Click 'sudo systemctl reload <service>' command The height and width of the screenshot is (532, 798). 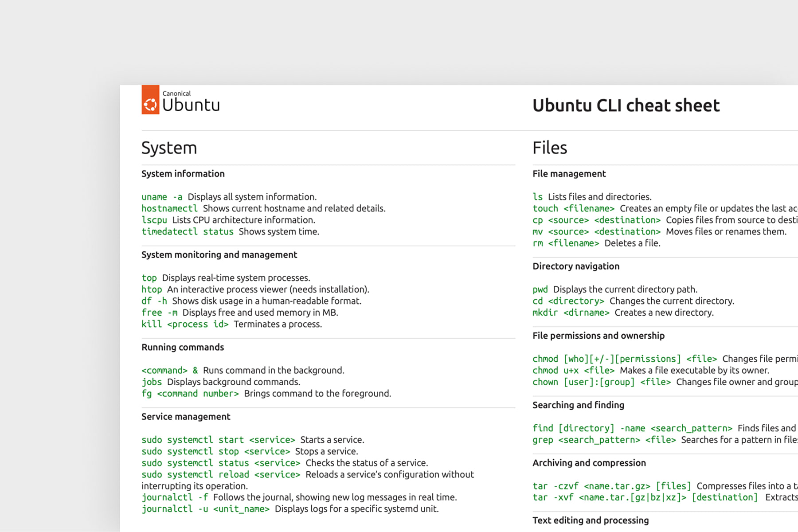[x=221, y=474]
